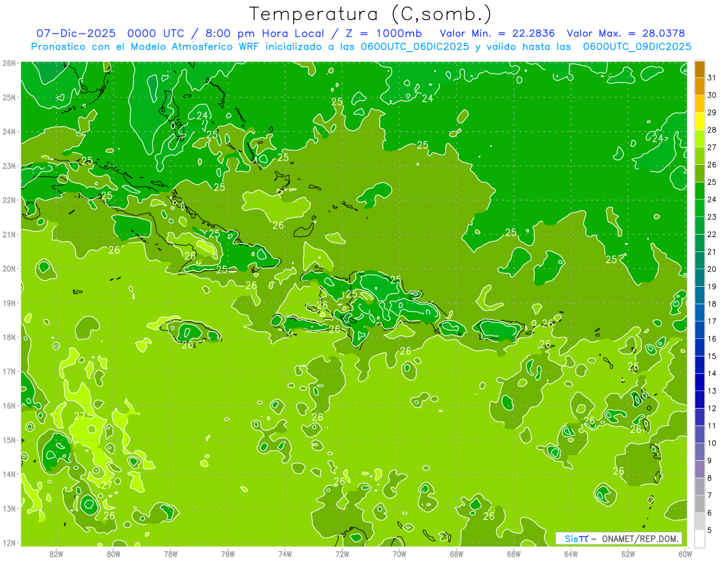Viewport: 728px width, 562px height.
Task: Click the '15' label on the color scale
Action: 712,356
